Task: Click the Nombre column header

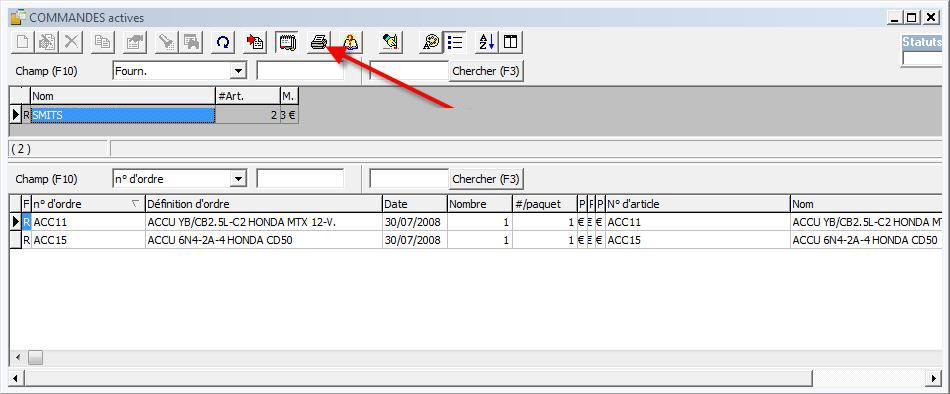Action: [479, 204]
